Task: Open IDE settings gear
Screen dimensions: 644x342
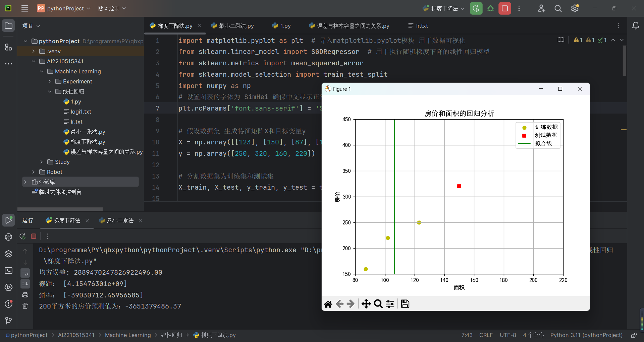Action: click(575, 8)
